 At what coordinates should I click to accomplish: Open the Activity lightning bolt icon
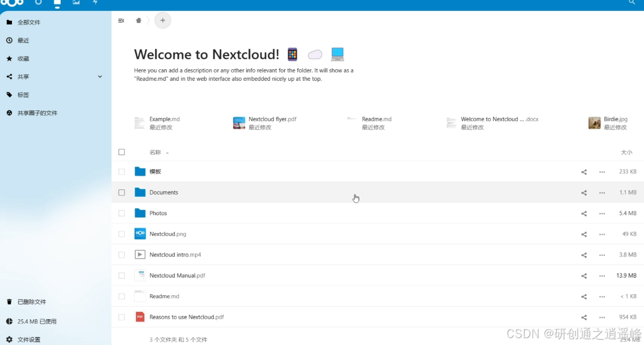click(95, 4)
